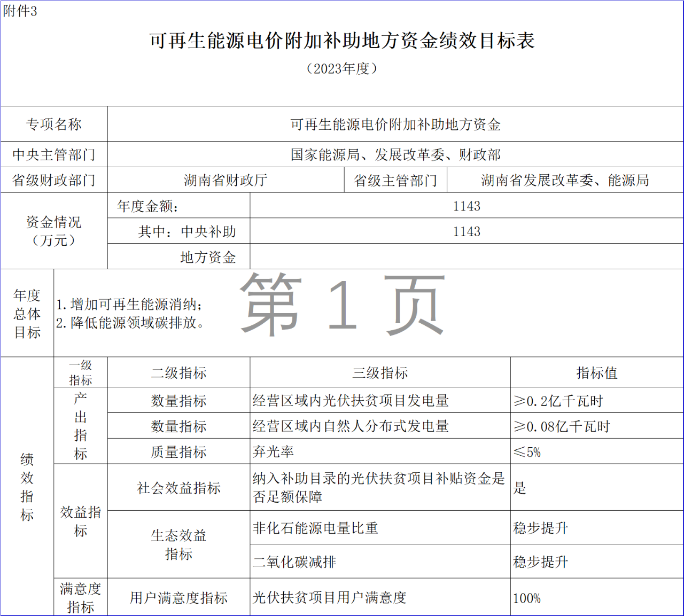Select '光伏扶贫项目用户满意度' cell
Viewport: 684px width, 616px height.
[x=380, y=597]
